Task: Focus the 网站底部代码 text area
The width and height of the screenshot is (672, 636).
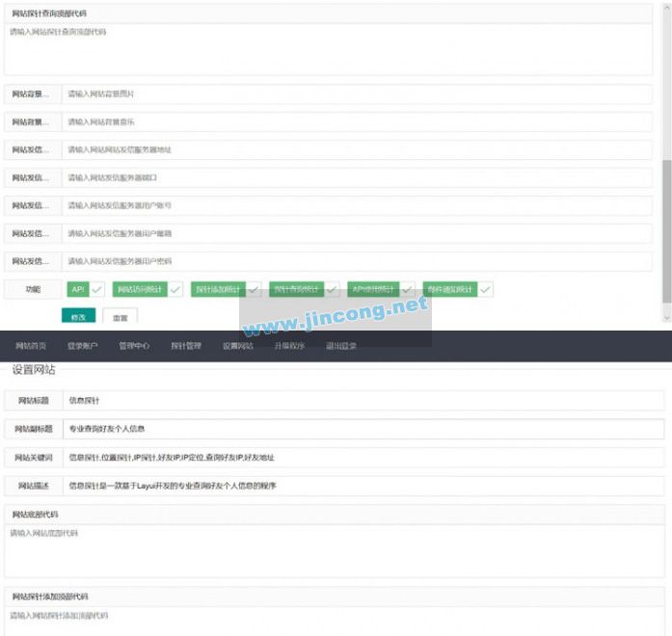Action: (x=335, y=551)
